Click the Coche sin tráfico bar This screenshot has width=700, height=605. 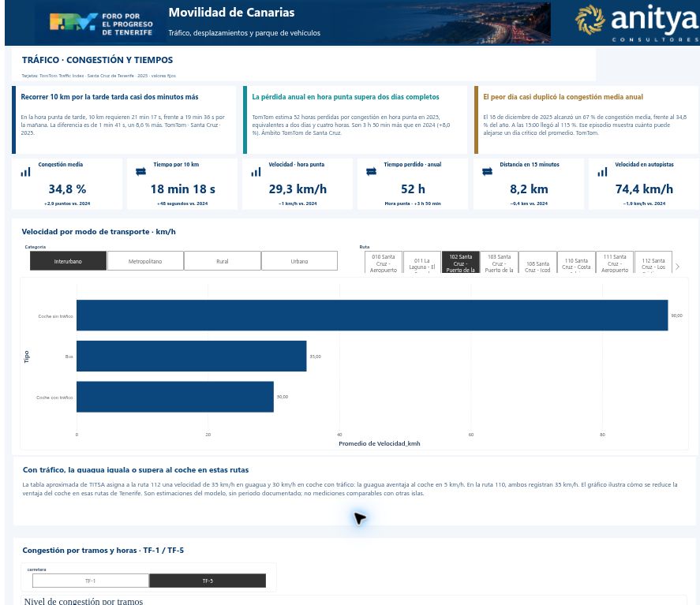(372, 315)
